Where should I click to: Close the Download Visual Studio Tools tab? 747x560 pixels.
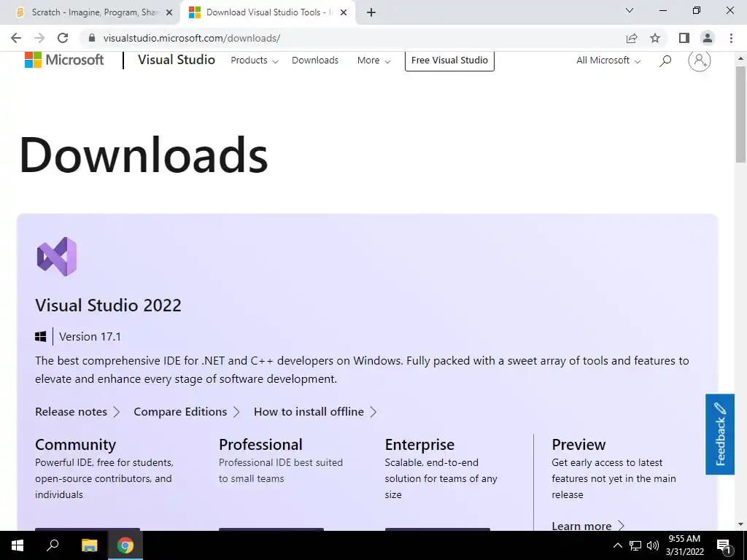click(344, 12)
